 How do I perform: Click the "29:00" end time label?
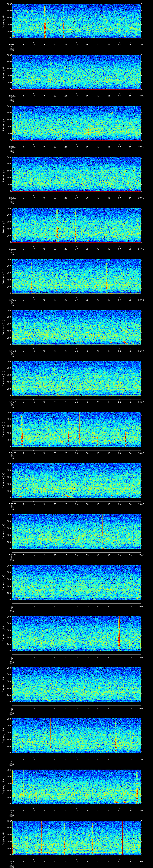point(141,657)
